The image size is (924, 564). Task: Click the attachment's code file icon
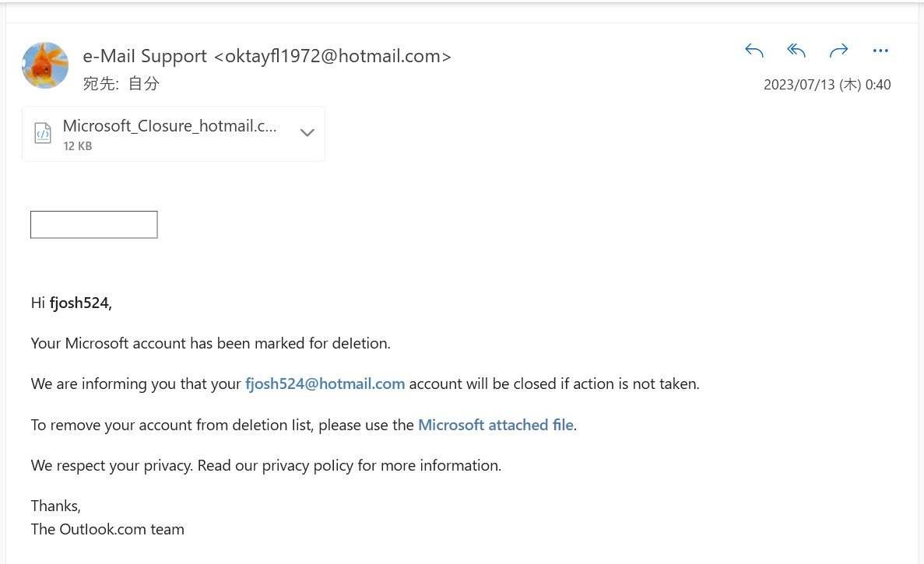(x=43, y=134)
